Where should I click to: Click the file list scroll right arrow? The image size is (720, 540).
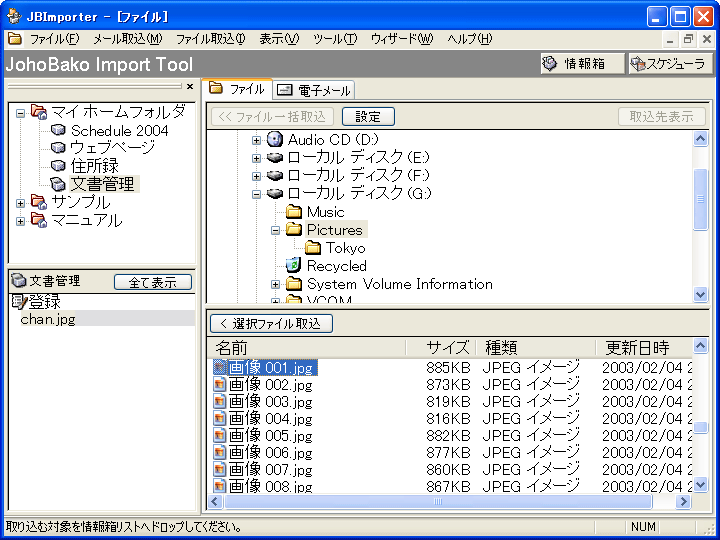[683, 501]
